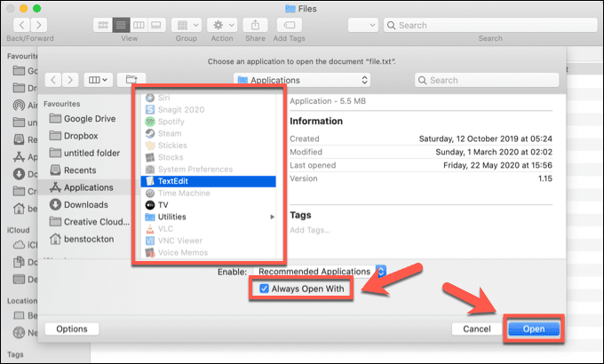The image size is (604, 364).
Task: Click the Stickies app icon
Action: point(150,146)
